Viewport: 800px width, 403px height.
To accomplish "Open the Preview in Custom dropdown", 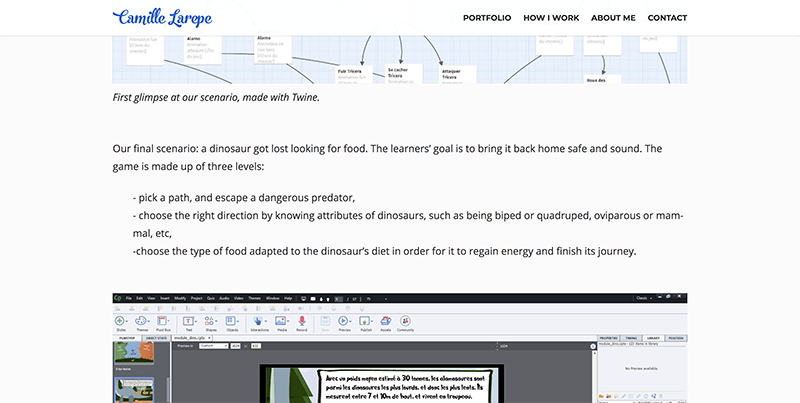I will [x=214, y=345].
